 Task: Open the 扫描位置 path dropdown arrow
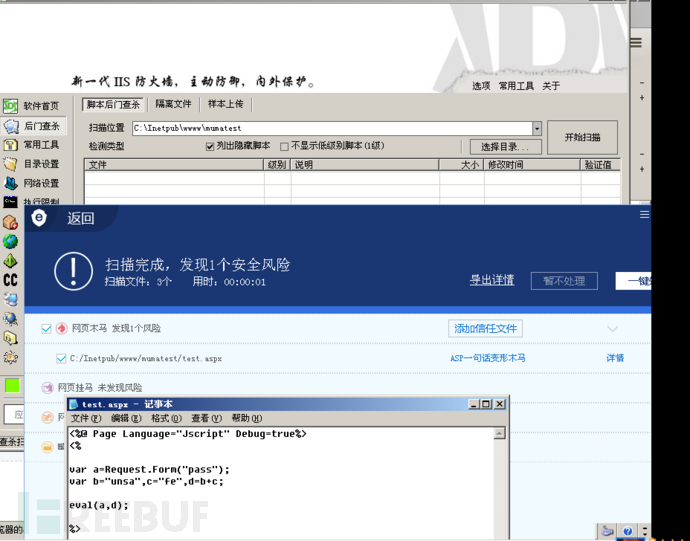(x=536, y=128)
